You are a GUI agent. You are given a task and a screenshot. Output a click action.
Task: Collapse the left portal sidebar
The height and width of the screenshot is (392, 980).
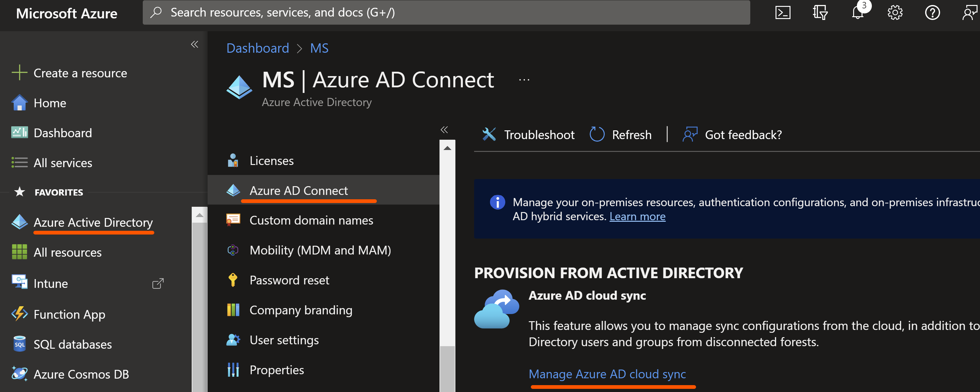pyautogui.click(x=195, y=45)
